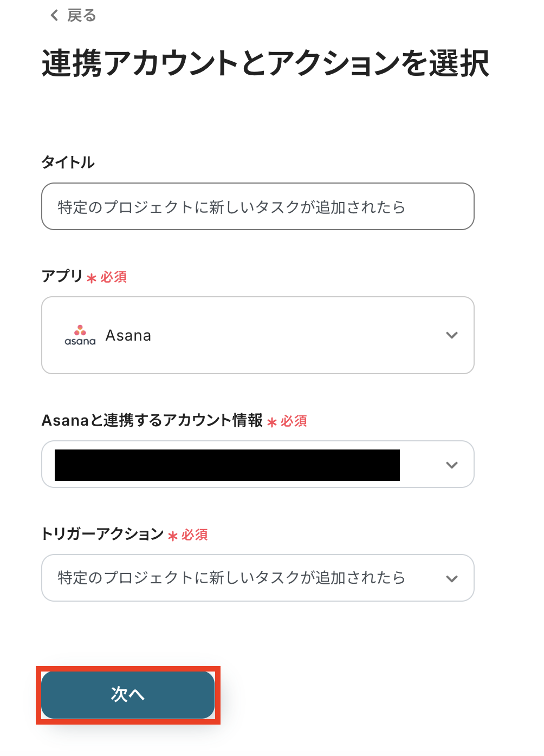
Task: Click the red asterisk beside アプリ
Action: (x=92, y=278)
